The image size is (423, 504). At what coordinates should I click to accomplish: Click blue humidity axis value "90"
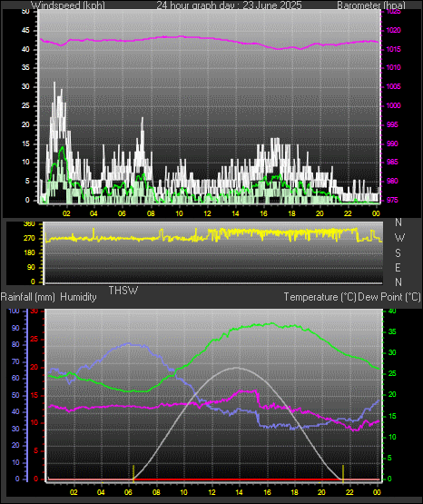tap(15, 328)
